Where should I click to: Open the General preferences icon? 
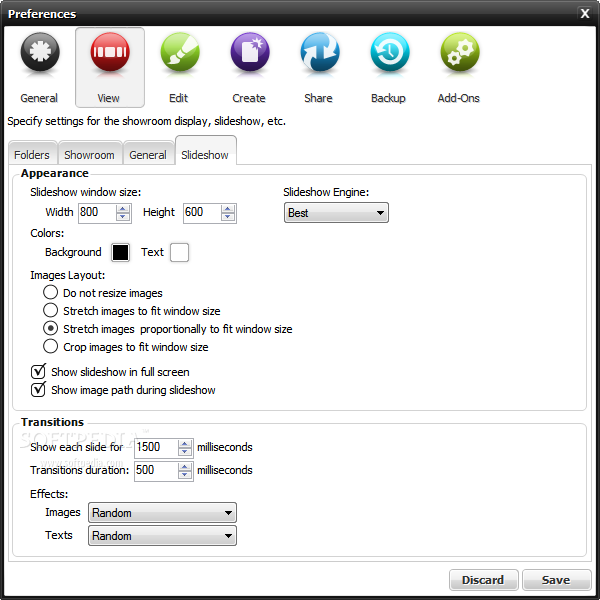click(x=39, y=67)
